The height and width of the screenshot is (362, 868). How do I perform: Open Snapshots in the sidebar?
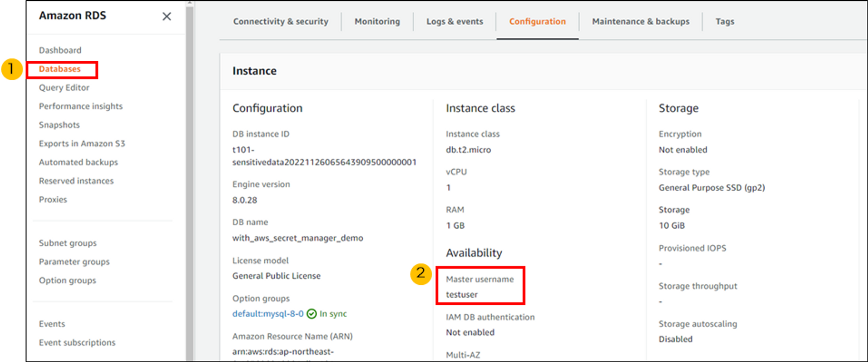pos(59,125)
